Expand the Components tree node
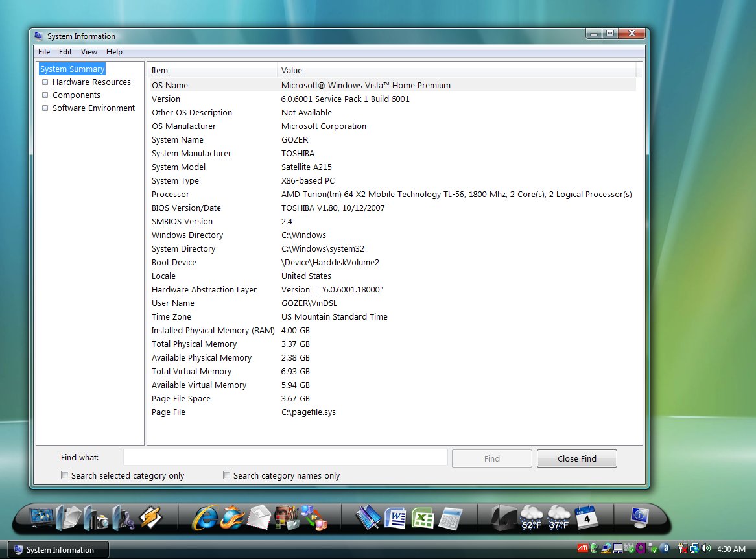 45,95
